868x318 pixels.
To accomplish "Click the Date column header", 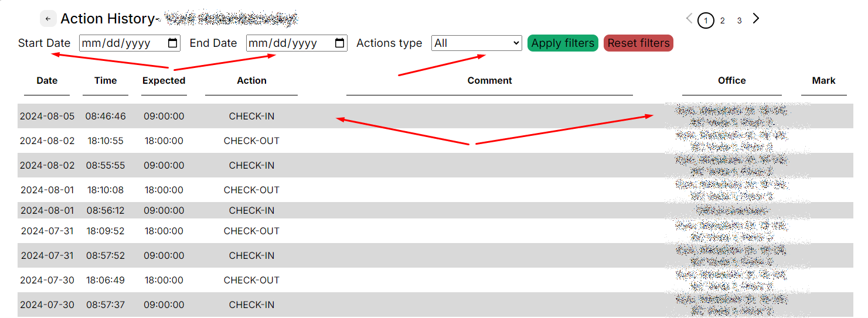I will (47, 81).
